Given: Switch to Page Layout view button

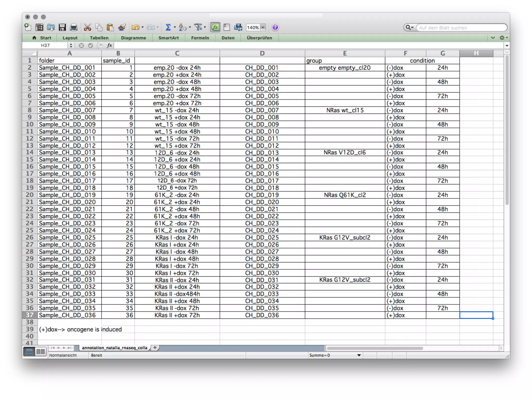Looking at the screenshot, I should 41,351.
